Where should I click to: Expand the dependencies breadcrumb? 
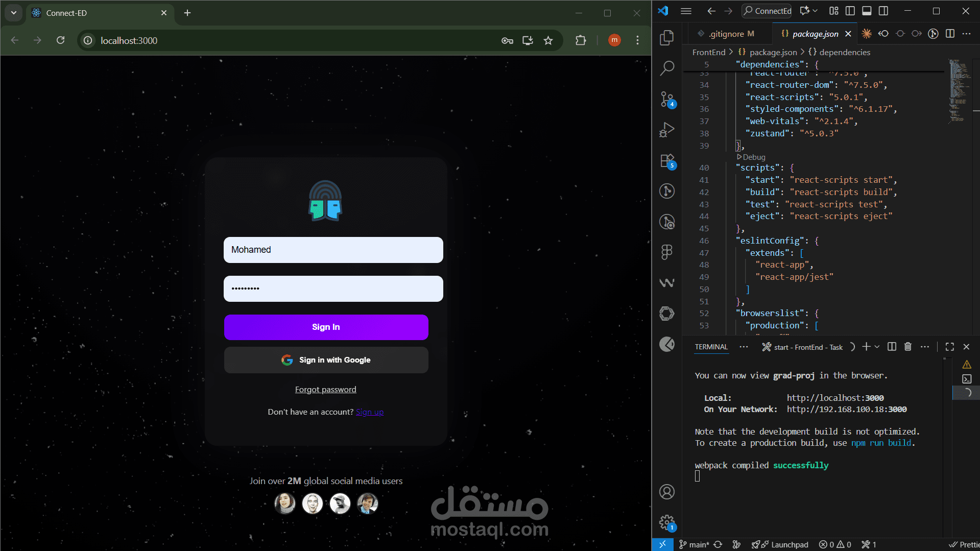pyautogui.click(x=840, y=52)
